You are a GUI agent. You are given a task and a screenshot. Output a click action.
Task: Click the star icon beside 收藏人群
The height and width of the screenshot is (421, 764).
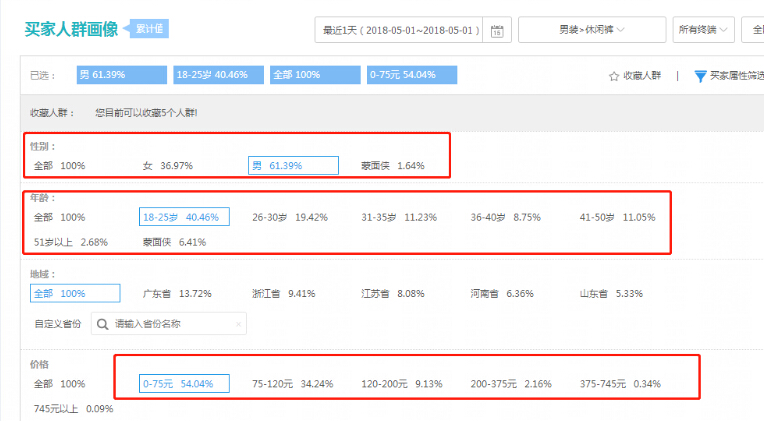[614, 76]
